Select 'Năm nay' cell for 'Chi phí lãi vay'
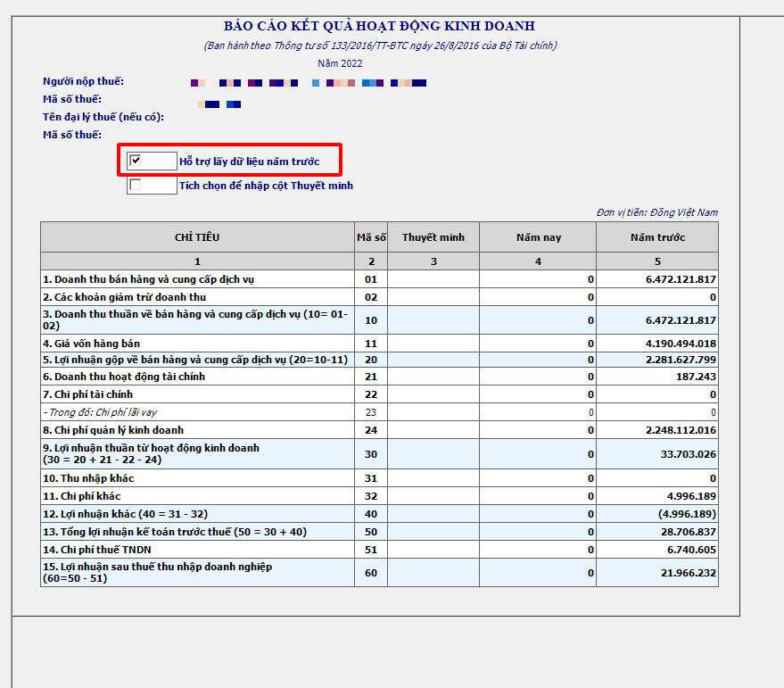 tap(537, 412)
